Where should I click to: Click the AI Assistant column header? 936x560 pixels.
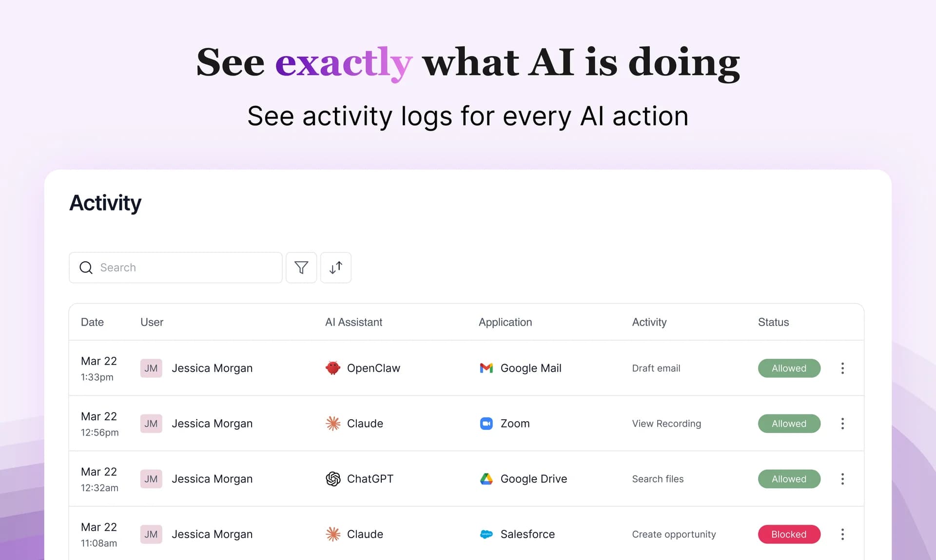(353, 322)
